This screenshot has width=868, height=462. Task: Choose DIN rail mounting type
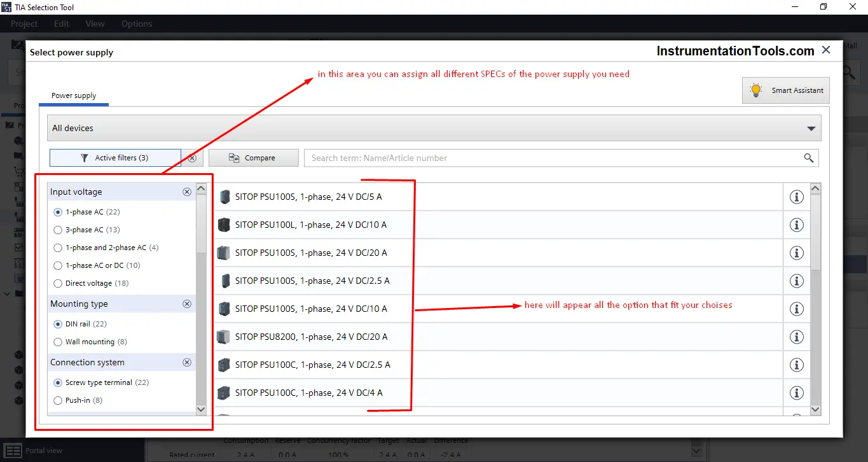tap(58, 324)
